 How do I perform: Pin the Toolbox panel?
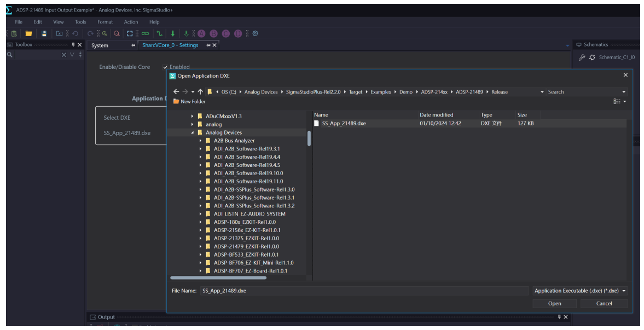pyautogui.click(x=73, y=45)
